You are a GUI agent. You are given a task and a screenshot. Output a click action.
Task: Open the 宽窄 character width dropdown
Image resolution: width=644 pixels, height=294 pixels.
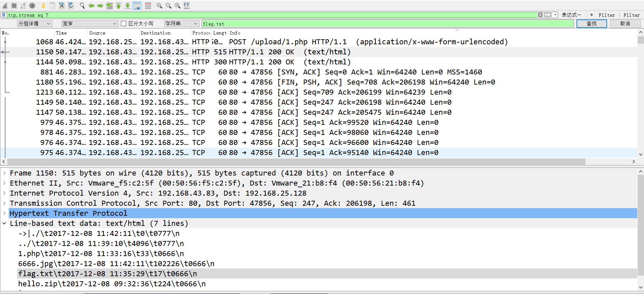(x=90, y=23)
